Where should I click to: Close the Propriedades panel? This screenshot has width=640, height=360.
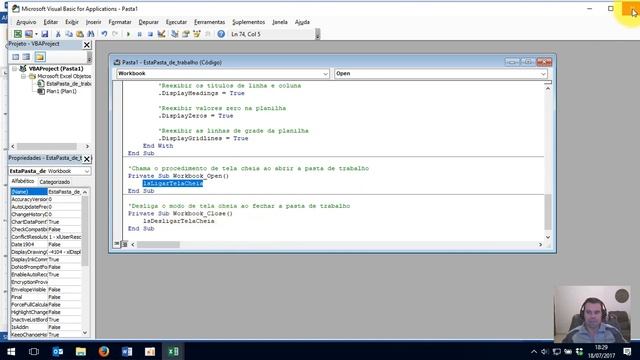point(87,159)
